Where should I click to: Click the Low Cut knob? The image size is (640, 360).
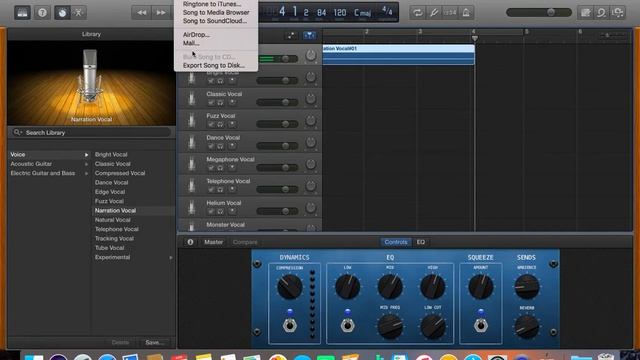pos(433,327)
